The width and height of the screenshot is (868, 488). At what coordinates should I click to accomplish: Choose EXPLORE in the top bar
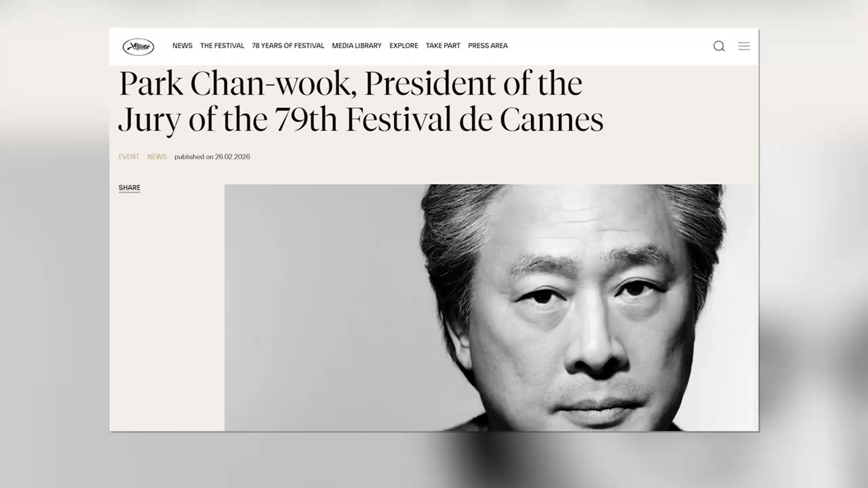coord(404,46)
